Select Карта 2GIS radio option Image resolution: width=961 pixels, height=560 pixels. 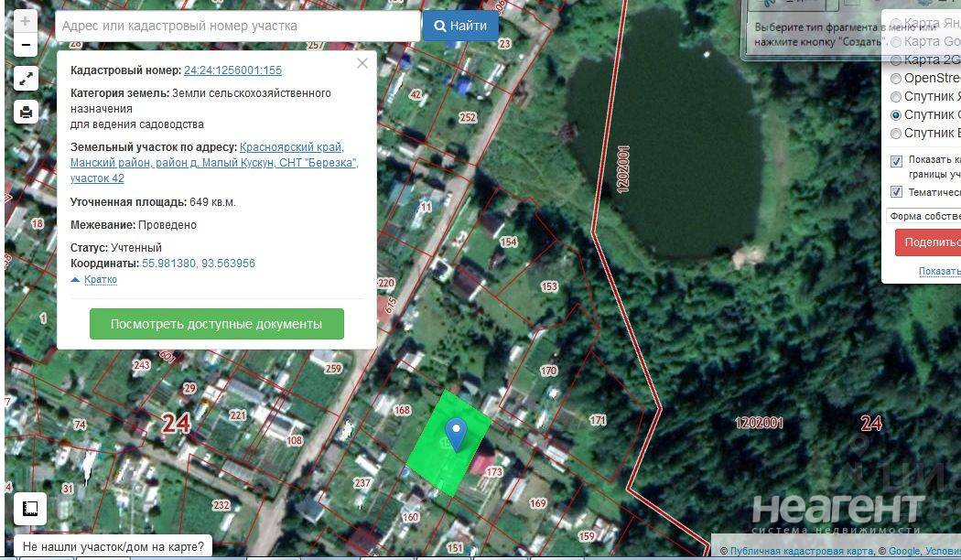coord(897,60)
